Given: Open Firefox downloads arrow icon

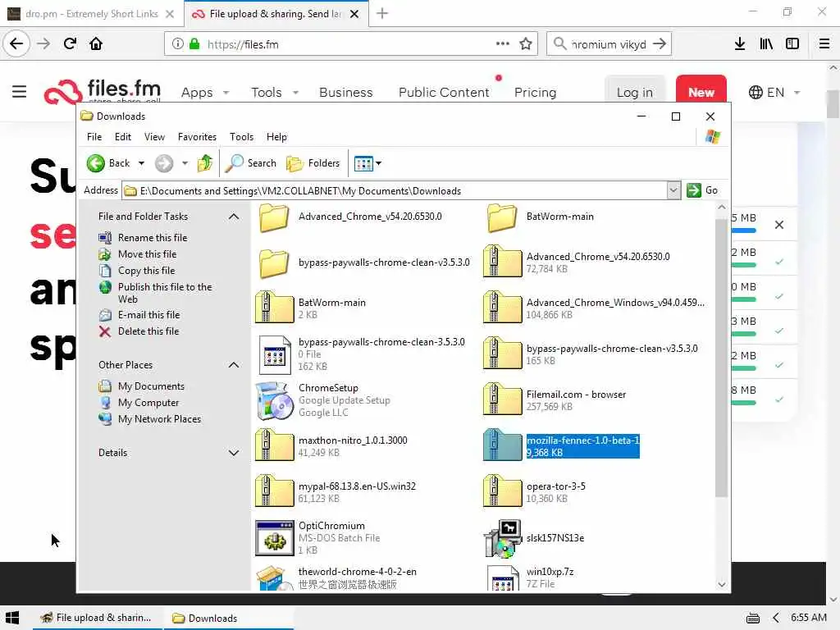Looking at the screenshot, I should (x=740, y=44).
